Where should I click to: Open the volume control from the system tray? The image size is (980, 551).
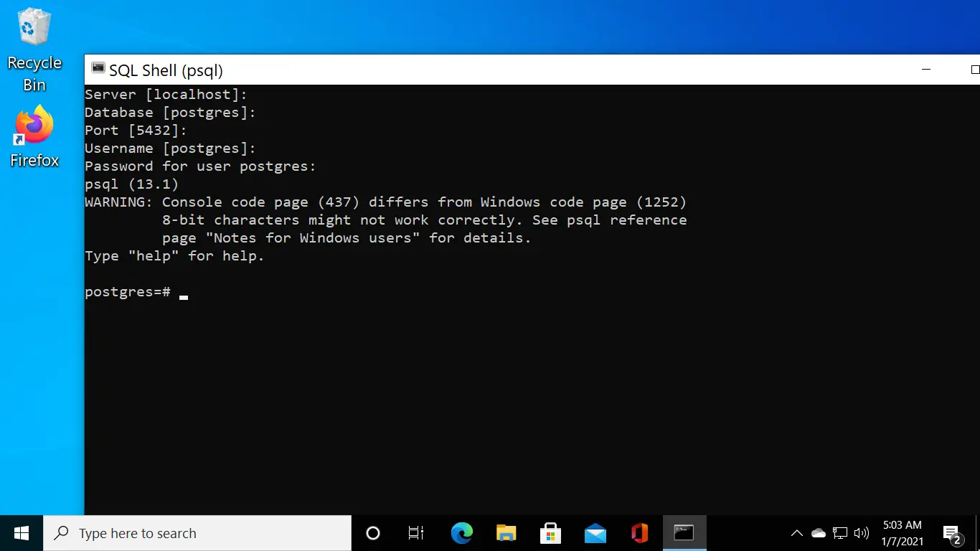pos(861,533)
